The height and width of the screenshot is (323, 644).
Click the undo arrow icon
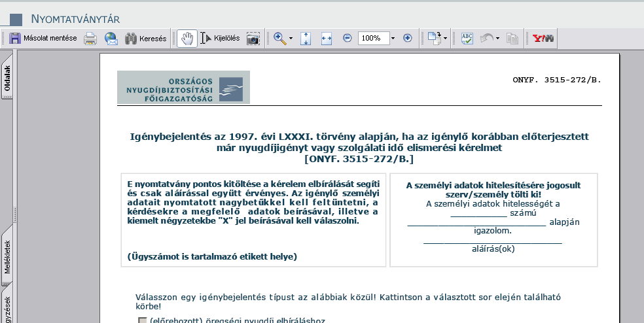coord(487,39)
